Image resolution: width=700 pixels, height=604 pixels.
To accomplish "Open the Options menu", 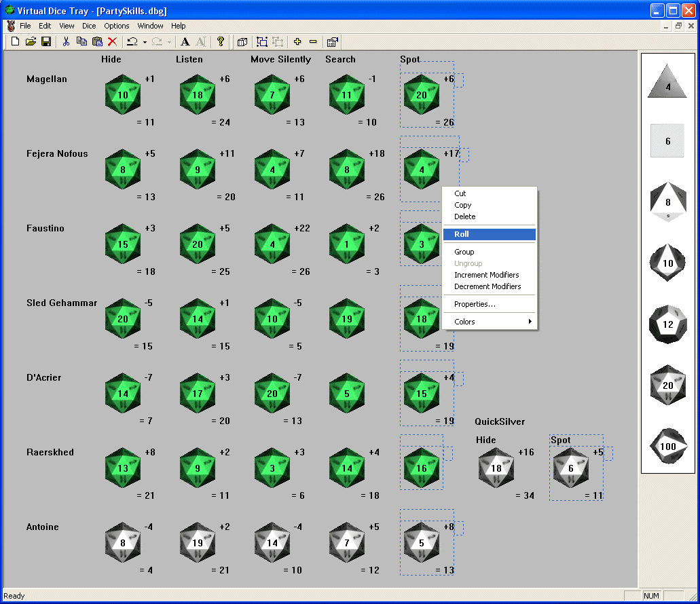I will (x=117, y=26).
